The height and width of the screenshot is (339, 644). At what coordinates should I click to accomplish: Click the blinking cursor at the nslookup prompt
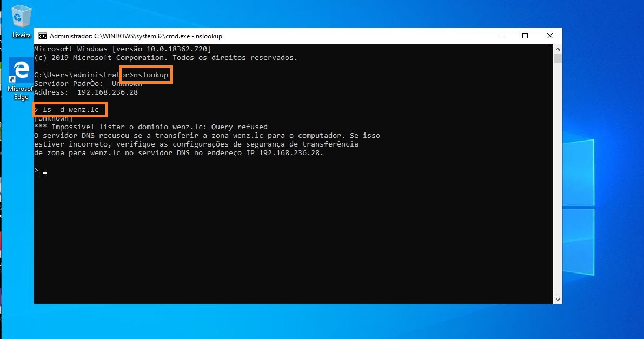[x=45, y=172]
